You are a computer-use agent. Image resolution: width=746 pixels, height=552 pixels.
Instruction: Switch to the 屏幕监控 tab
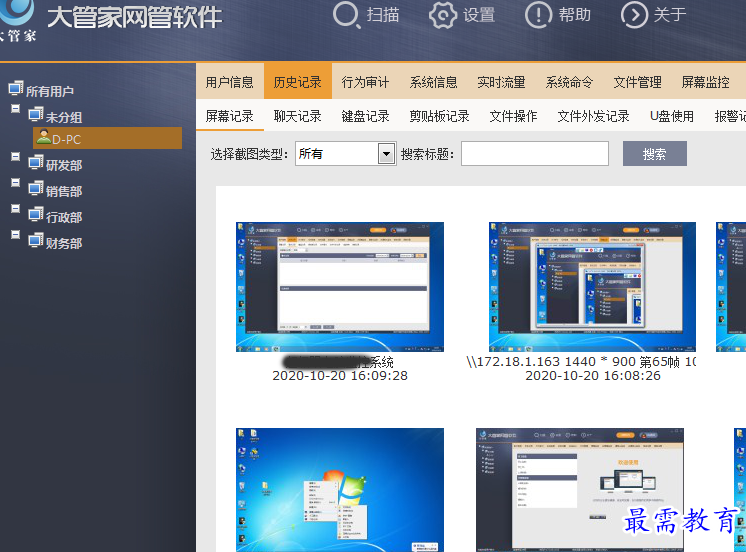click(706, 82)
